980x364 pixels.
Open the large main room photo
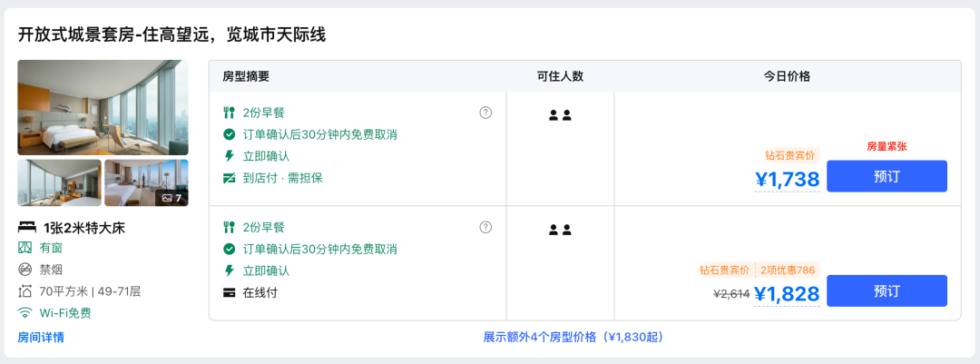103,107
